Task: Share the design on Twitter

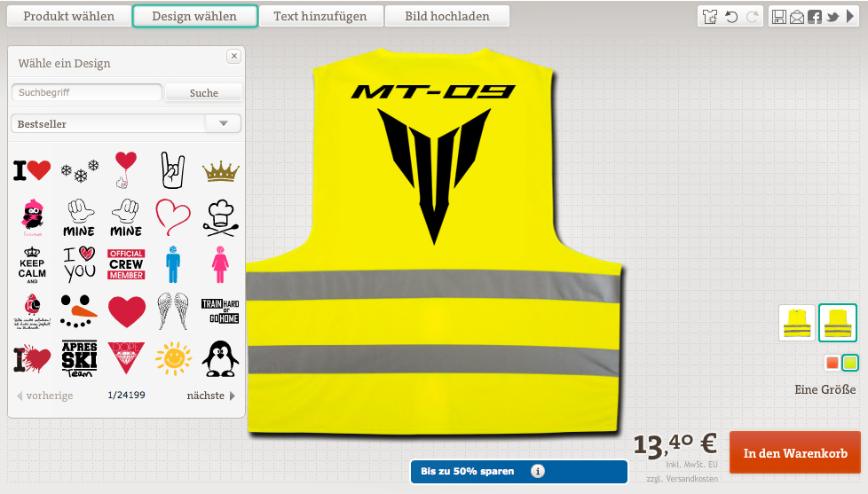Action: (832, 17)
